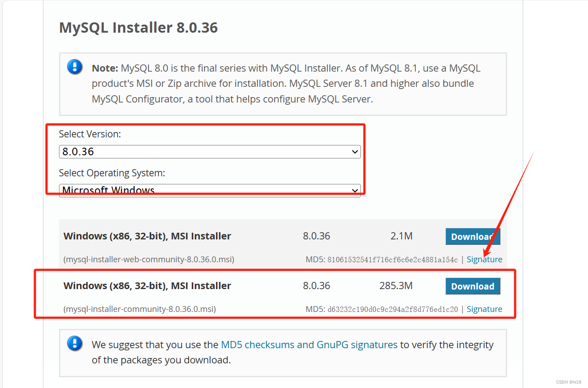588x388 pixels.
Task: Select filename mysql-installer-web-community-8.0.36.0.msi text
Action: tap(149, 260)
